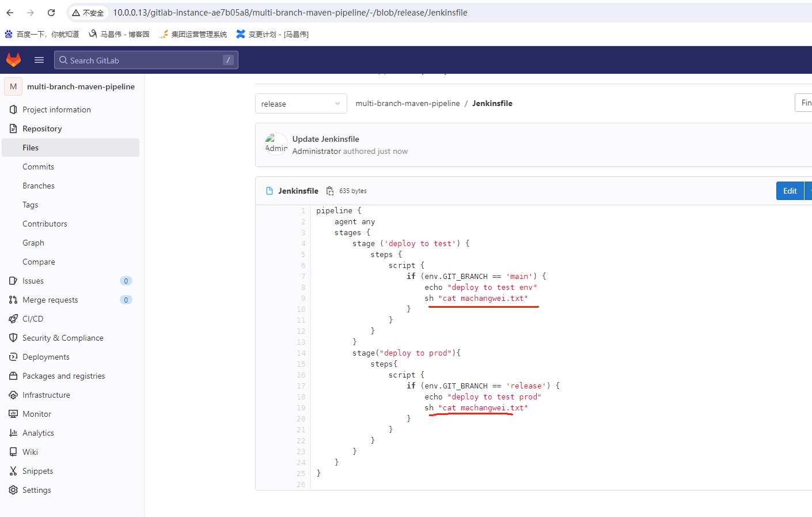Click multi-branch-maven-pipeline breadcrumb link
The image size is (812, 517).
click(x=408, y=104)
